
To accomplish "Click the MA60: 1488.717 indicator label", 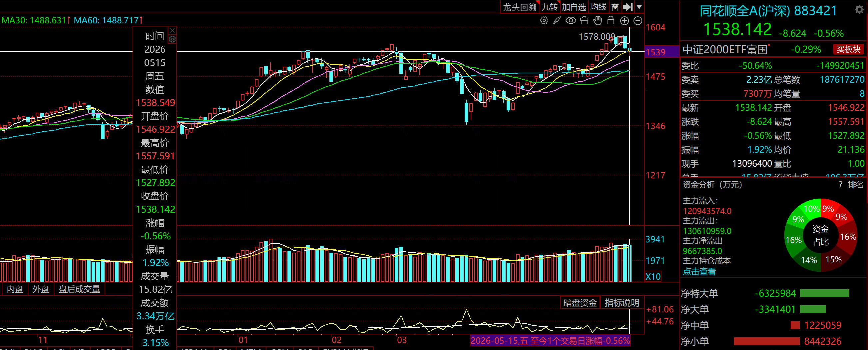I will (108, 20).
